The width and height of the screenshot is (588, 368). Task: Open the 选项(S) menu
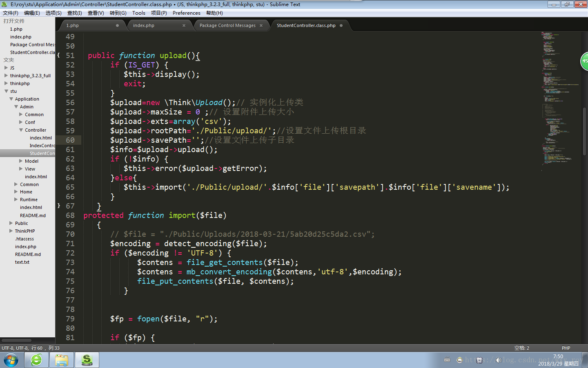click(x=53, y=13)
